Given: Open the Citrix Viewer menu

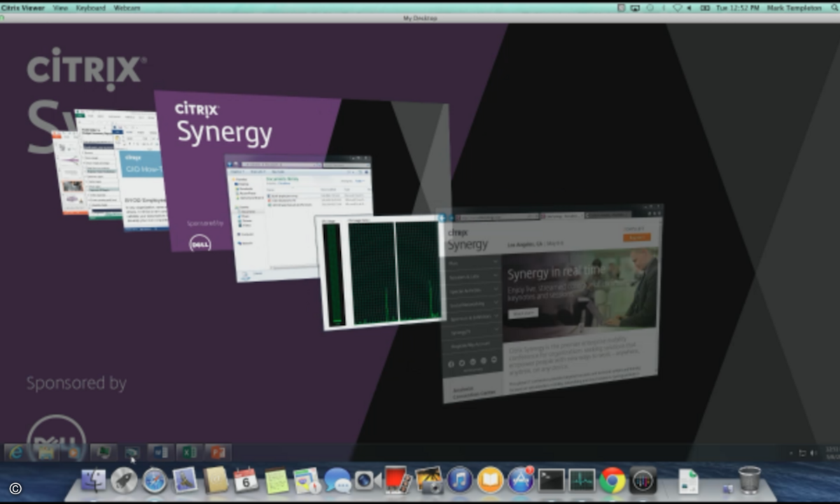Looking at the screenshot, I should [23, 8].
